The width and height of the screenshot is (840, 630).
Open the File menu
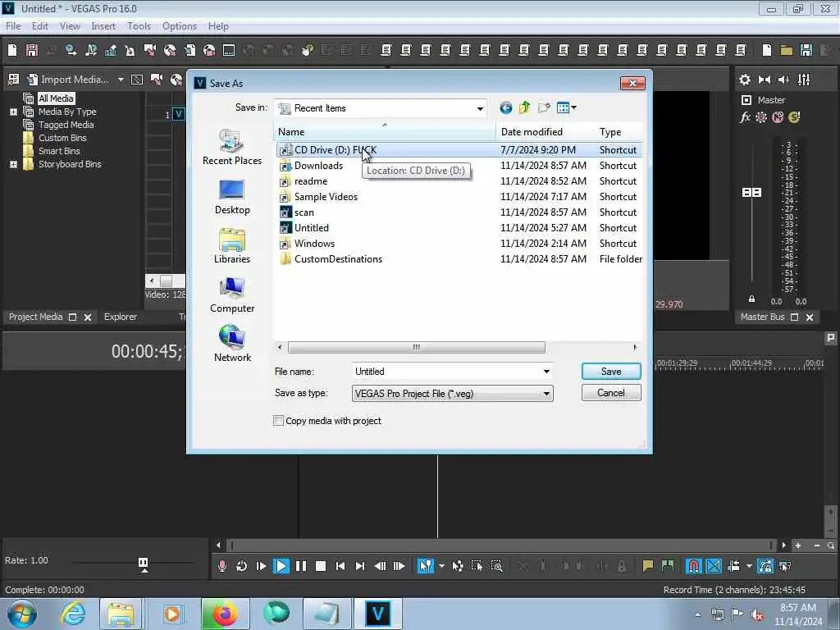tap(13, 26)
